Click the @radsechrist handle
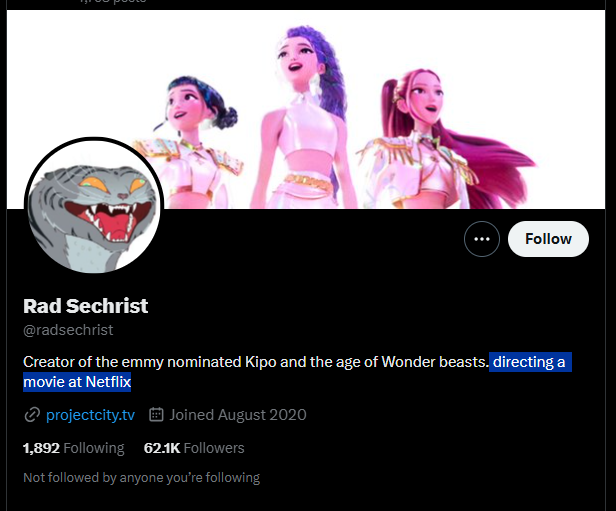Image resolution: width=616 pixels, height=511 pixels. pos(68,330)
